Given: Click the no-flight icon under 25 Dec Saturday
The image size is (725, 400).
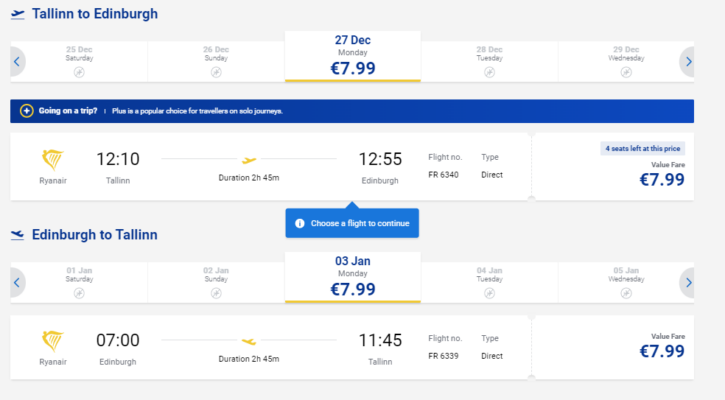Looking at the screenshot, I should [79, 72].
